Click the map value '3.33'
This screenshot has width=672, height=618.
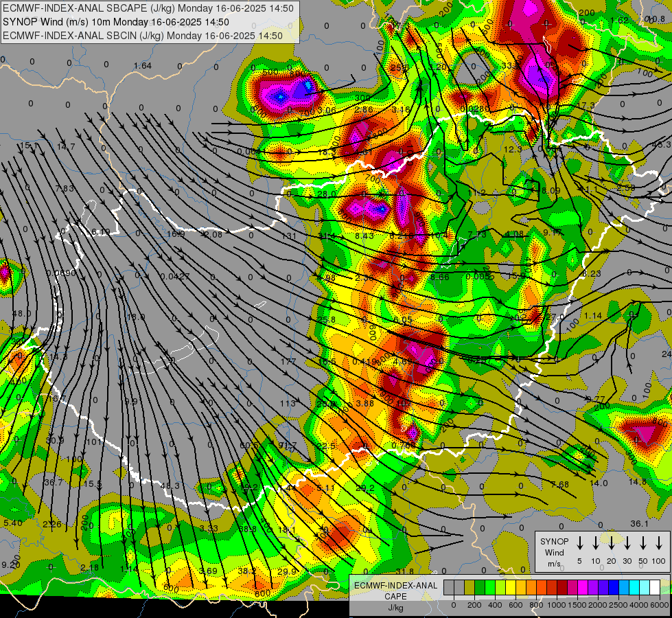pyautogui.click(x=208, y=528)
